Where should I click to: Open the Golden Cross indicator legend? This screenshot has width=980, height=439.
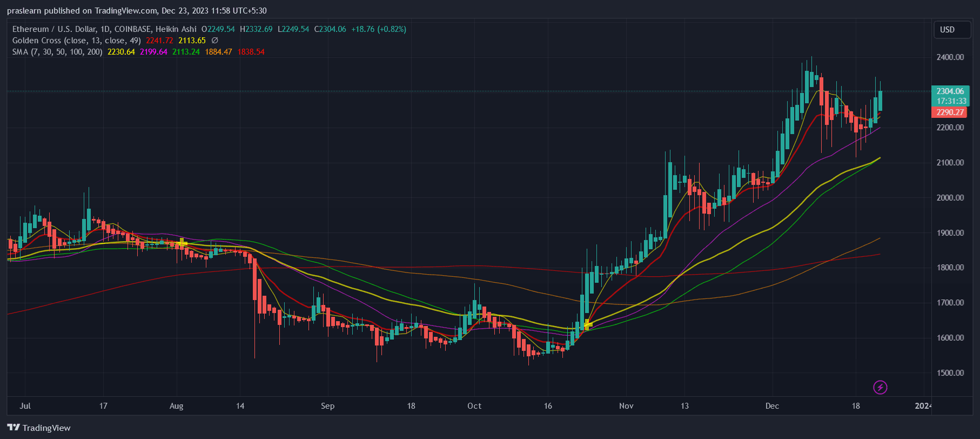76,41
